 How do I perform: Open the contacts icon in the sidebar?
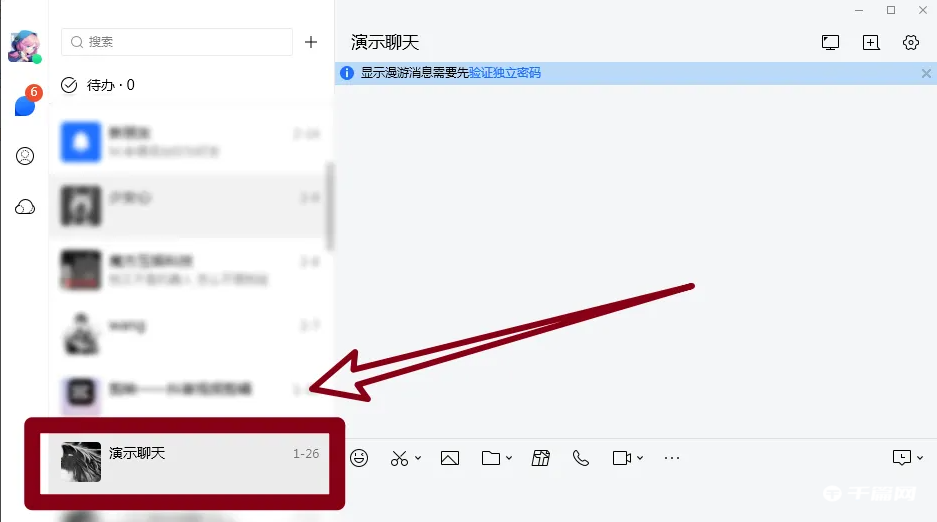25,156
